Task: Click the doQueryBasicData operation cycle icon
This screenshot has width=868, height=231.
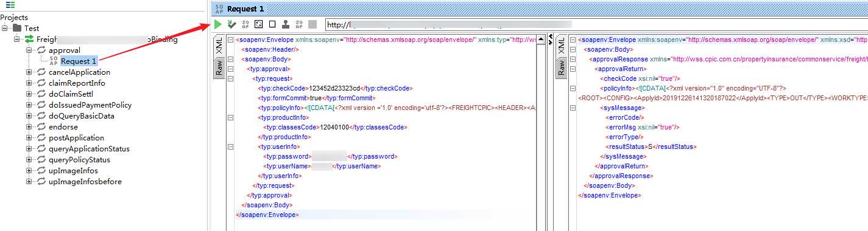Action: point(42,116)
